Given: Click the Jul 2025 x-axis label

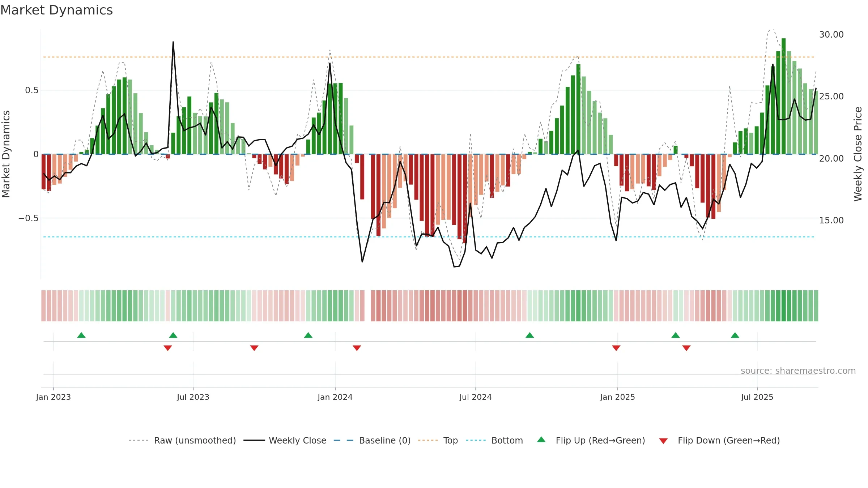Looking at the screenshot, I should pos(757,397).
